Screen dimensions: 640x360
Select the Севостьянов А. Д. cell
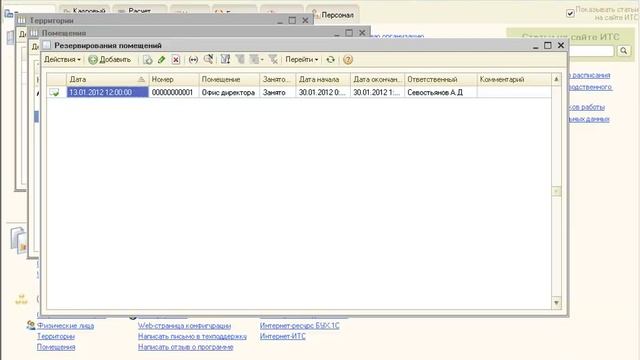[x=440, y=92]
